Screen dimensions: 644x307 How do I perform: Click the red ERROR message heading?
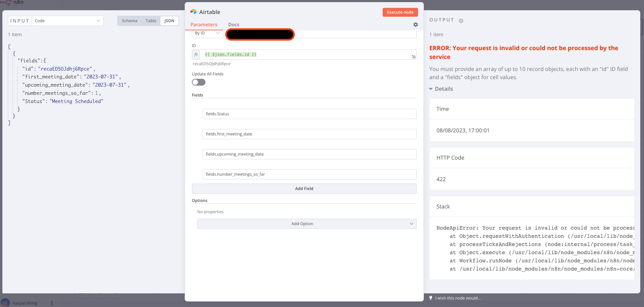pos(524,53)
